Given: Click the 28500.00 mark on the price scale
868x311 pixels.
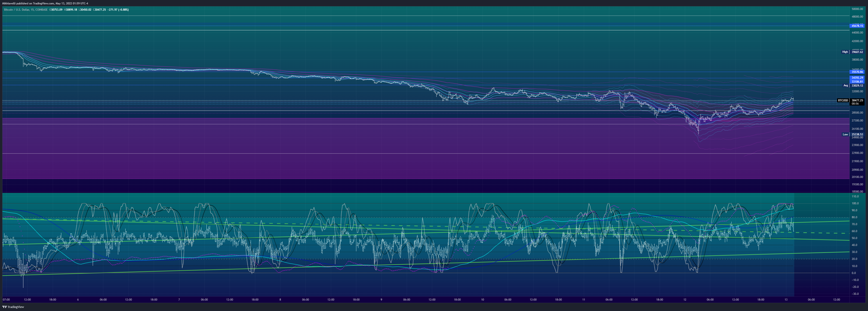Looking at the screenshot, I should (x=857, y=113).
